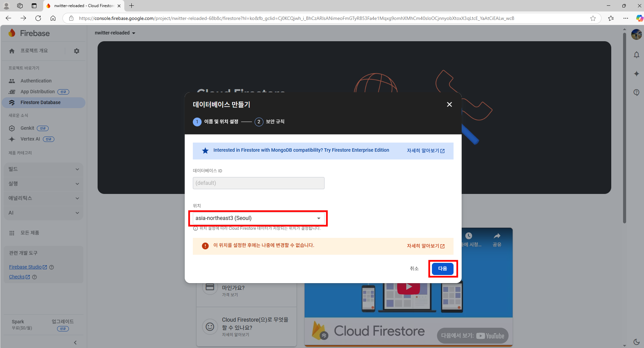Image resolution: width=644 pixels, height=348 pixels.
Task: Close the nwitter-reloaded browser tab
Action: [x=119, y=6]
